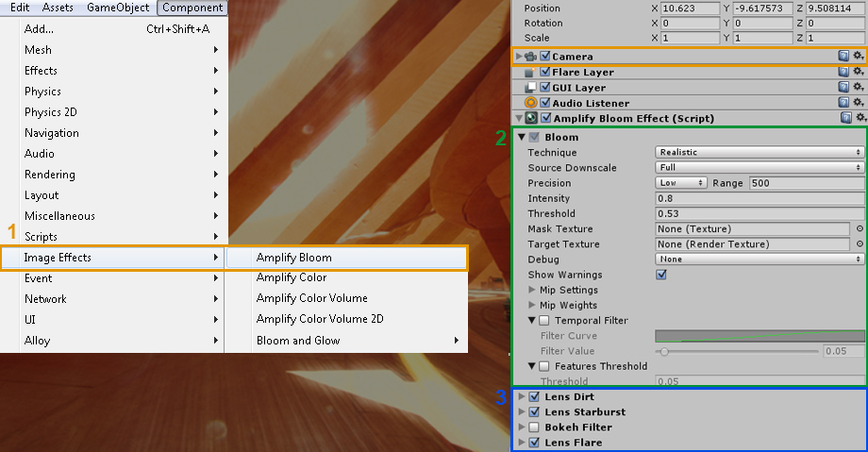Open the Filter Curve editor field
This screenshot has height=452, width=868.
click(759, 336)
